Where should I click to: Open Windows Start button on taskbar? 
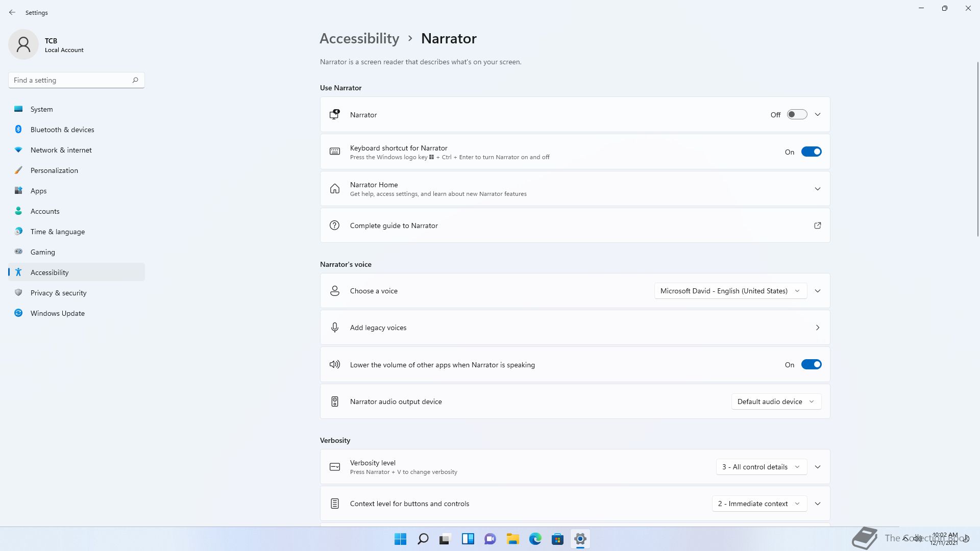coord(401,539)
